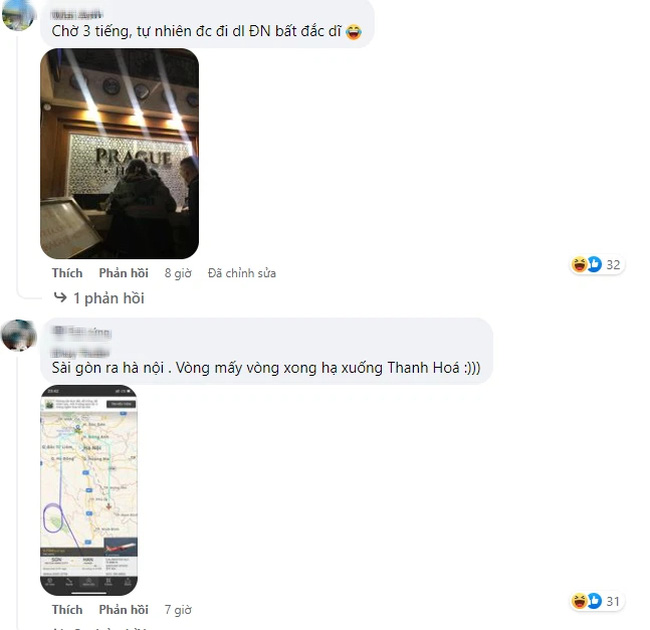Click "Phản hồi" under the Thanh Hoá comment
This screenshot has height=630, width=650.
124,610
